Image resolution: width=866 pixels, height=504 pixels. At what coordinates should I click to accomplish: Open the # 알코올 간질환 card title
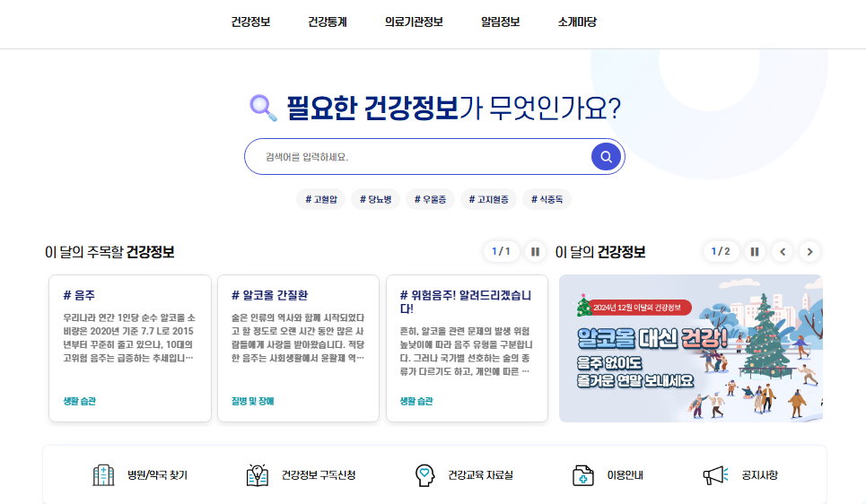[269, 295]
